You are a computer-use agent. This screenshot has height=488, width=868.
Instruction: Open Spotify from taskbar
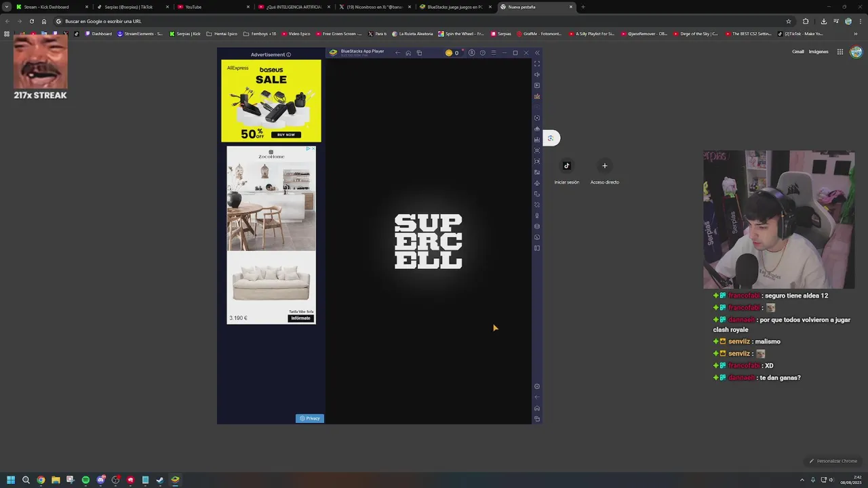tap(85, 480)
